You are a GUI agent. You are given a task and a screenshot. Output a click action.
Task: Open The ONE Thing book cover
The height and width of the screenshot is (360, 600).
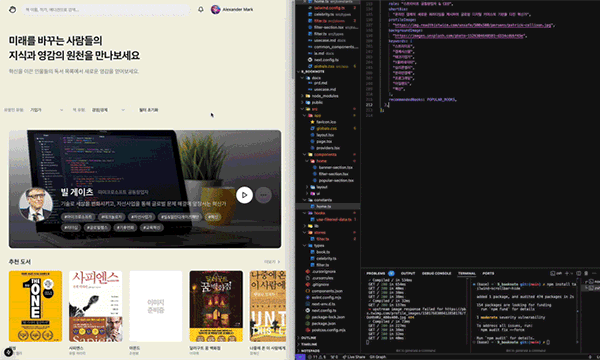35,306
